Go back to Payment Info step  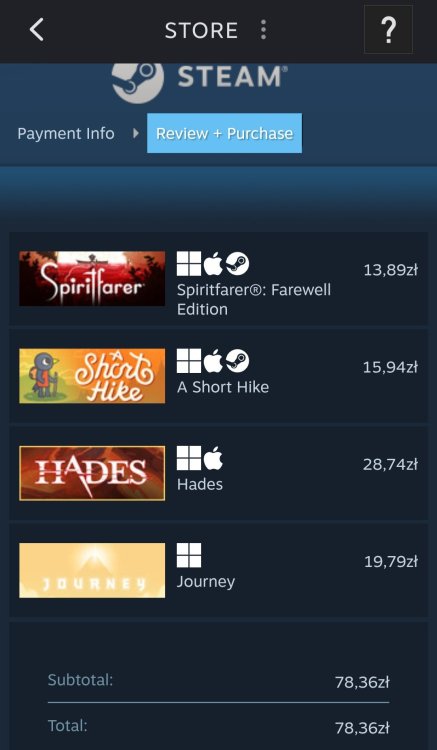66,133
